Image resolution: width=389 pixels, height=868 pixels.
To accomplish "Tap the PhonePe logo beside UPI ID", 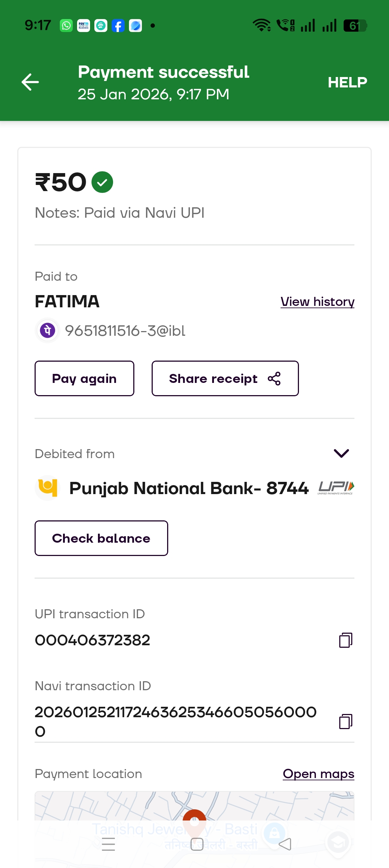I will [x=47, y=330].
